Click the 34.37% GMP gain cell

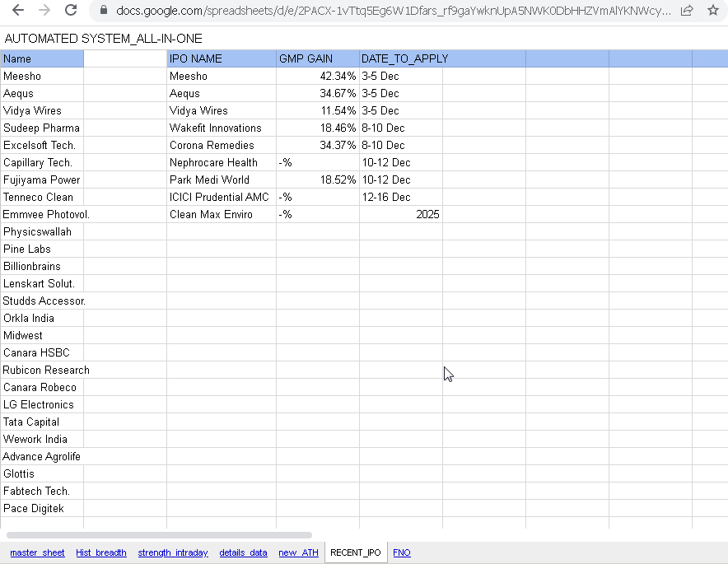click(x=318, y=145)
